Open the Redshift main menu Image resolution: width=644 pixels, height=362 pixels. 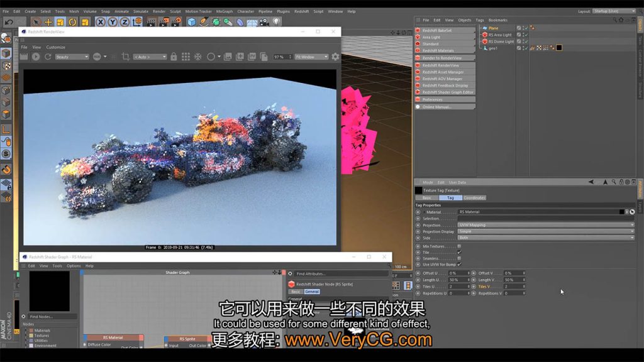301,11
